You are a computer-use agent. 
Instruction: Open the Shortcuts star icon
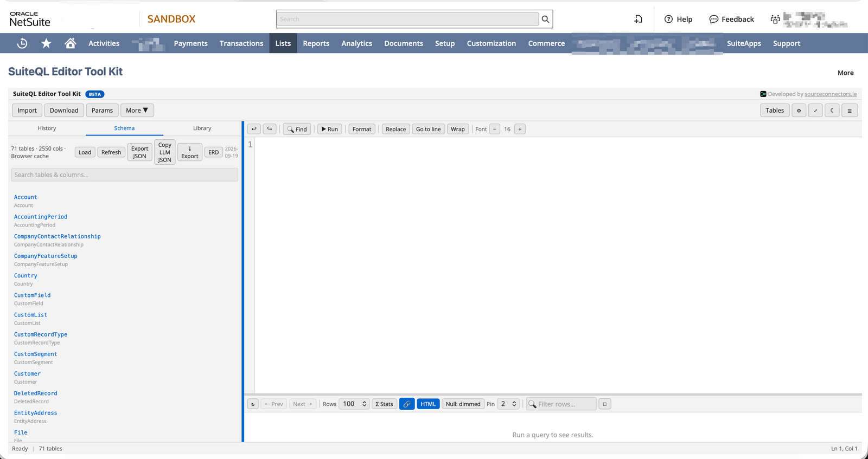point(47,43)
